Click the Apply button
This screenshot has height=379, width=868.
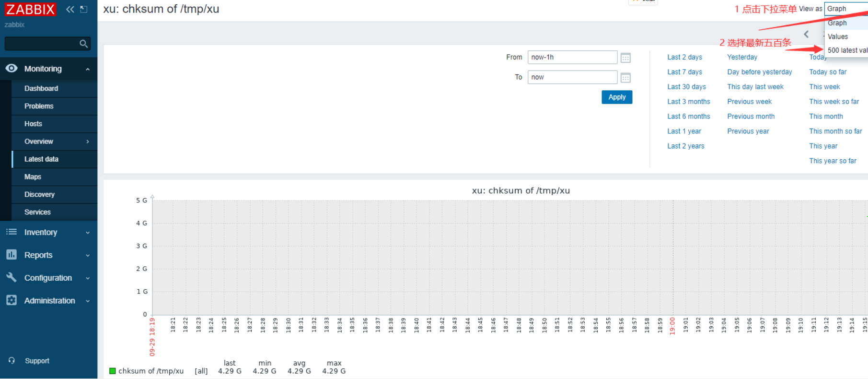click(617, 97)
